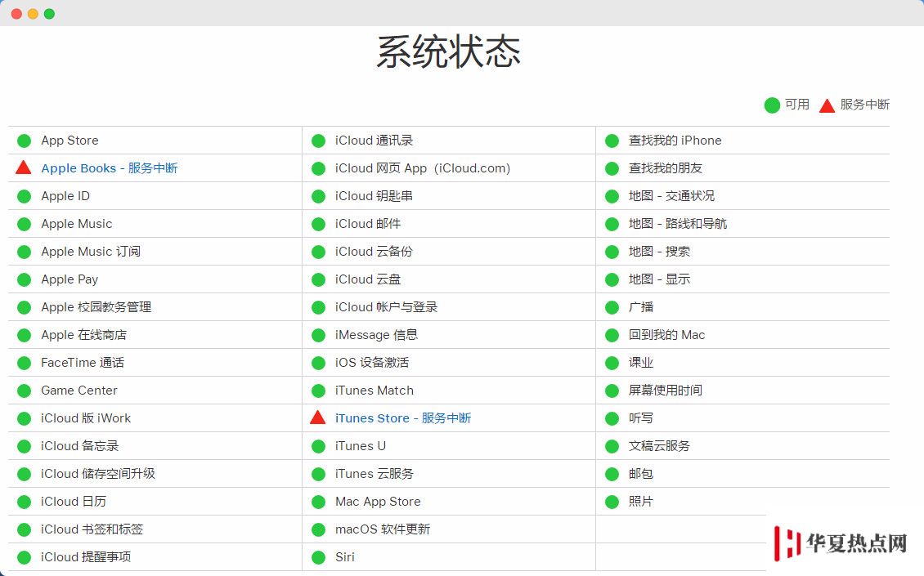This screenshot has height=576, width=924.
Task: Click the iCloud 版 iWork entry
Action: pyautogui.click(x=86, y=418)
